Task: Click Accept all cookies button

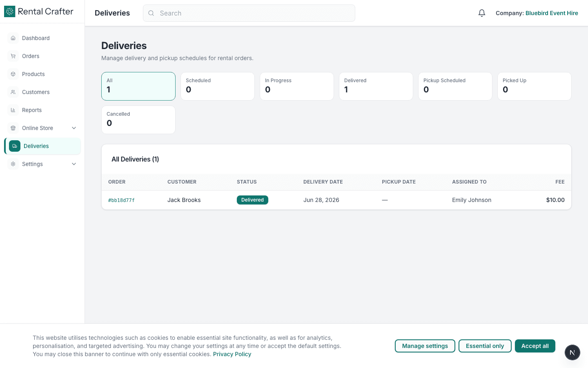Action: pos(535,346)
